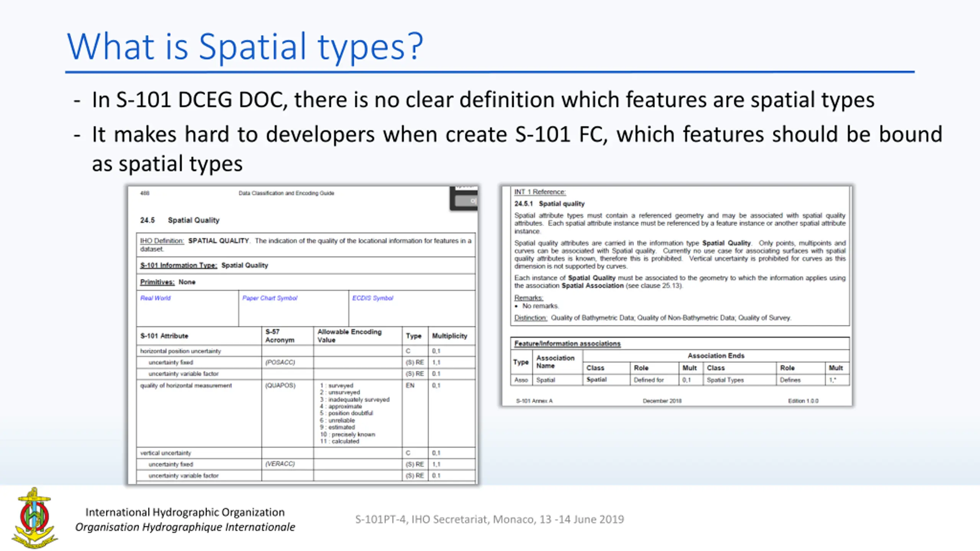This screenshot has width=980, height=551.
Task: Click the underlined 'Distinction:' label
Action: 531,318
